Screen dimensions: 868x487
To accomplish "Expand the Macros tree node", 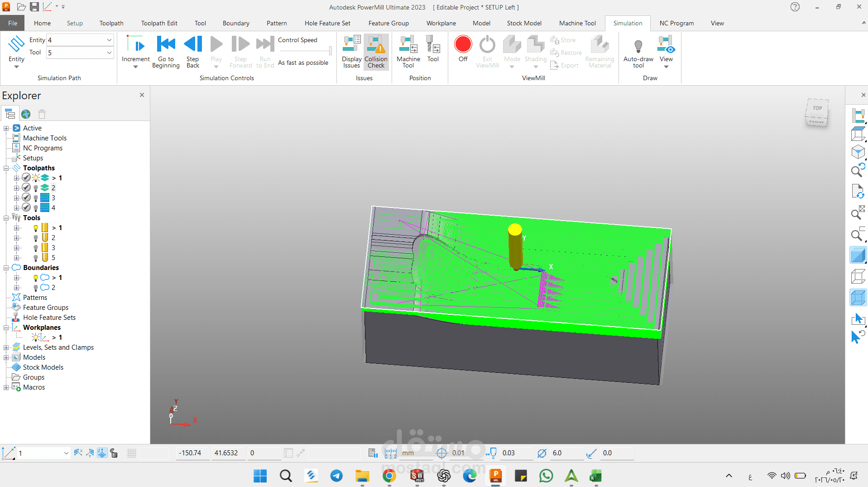I will pos(6,387).
